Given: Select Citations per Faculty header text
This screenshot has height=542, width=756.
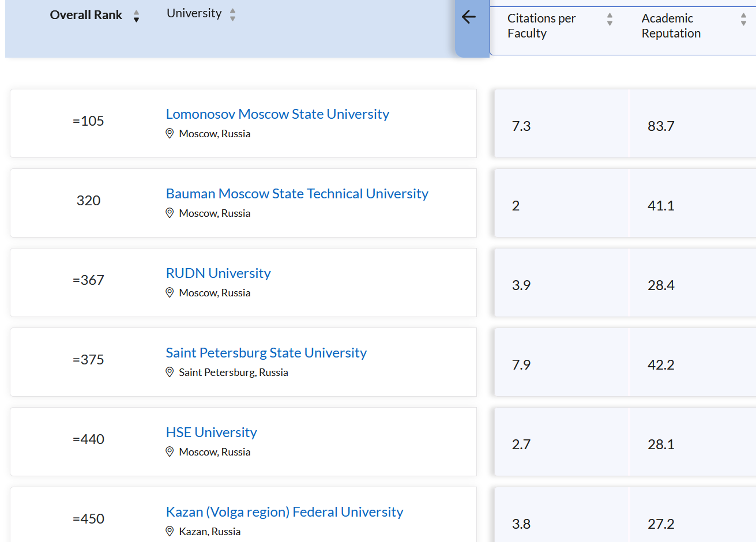Looking at the screenshot, I should 541,26.
